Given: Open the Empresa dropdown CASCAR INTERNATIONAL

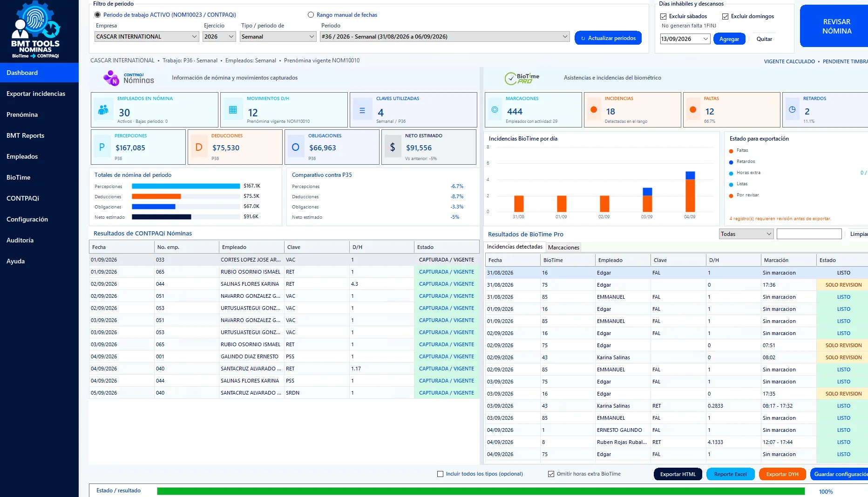Looking at the screenshot, I should (147, 37).
